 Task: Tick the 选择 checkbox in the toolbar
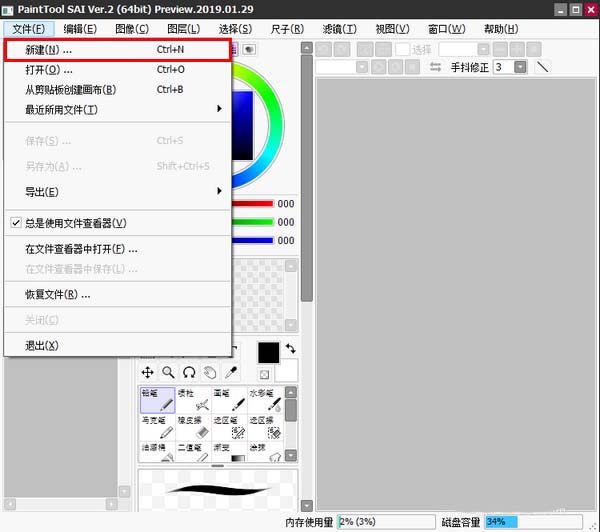point(402,49)
